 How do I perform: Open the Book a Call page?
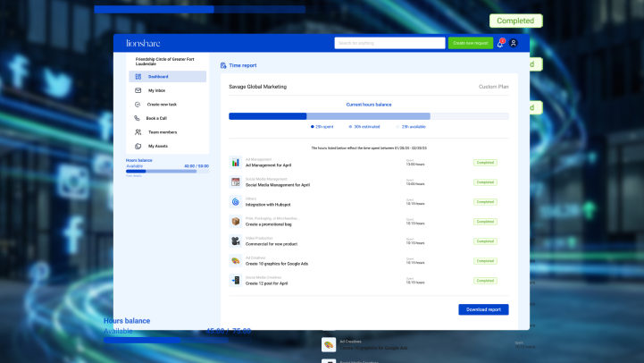156,118
